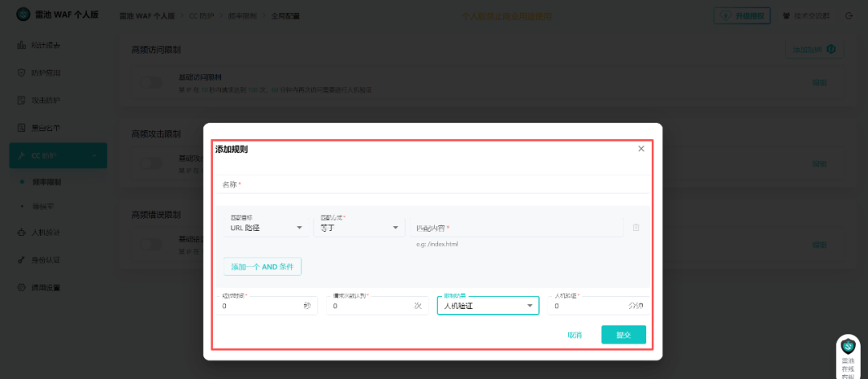Toggle the 高频攻击限制 rule switch
This screenshot has width=868, height=379.
[150, 163]
